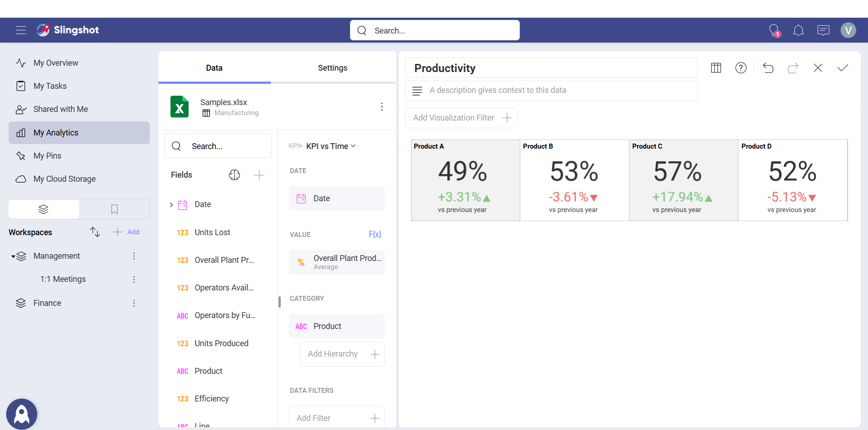This screenshot has height=430, width=868.
Task: Click the plus icon to add a field
Action: pos(259,174)
